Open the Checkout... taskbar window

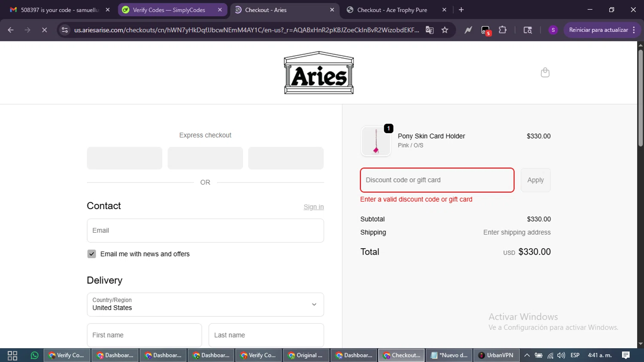pyautogui.click(x=401, y=355)
